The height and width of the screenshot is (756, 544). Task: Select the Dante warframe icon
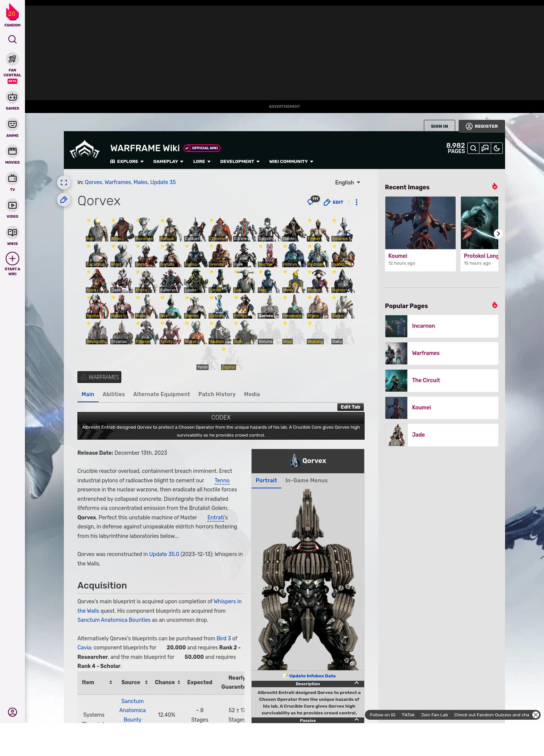pyautogui.click(x=294, y=230)
